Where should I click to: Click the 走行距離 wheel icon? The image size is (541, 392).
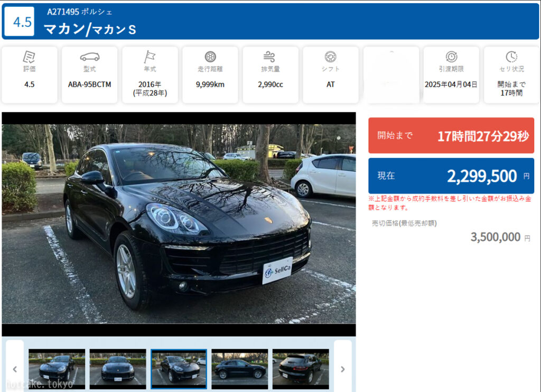pos(210,57)
